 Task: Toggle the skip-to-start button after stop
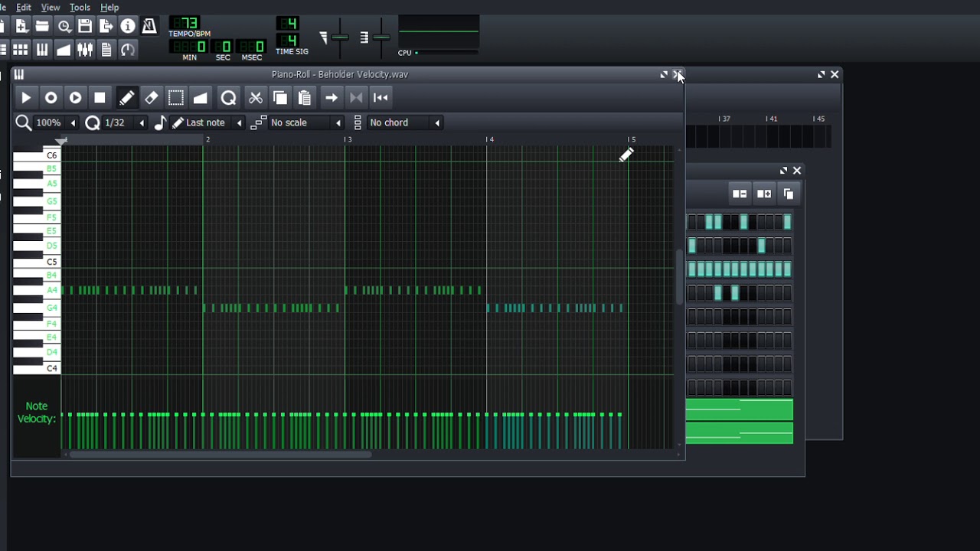pyautogui.click(x=381, y=97)
